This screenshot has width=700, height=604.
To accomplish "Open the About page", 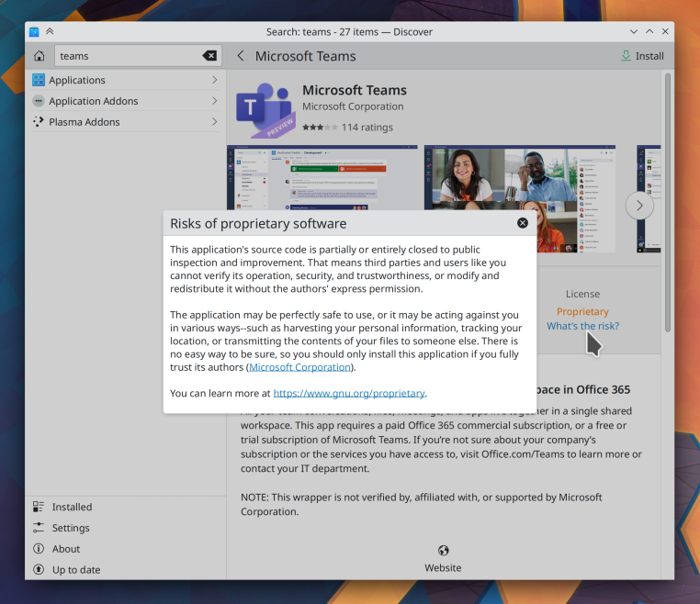I will pos(65,549).
